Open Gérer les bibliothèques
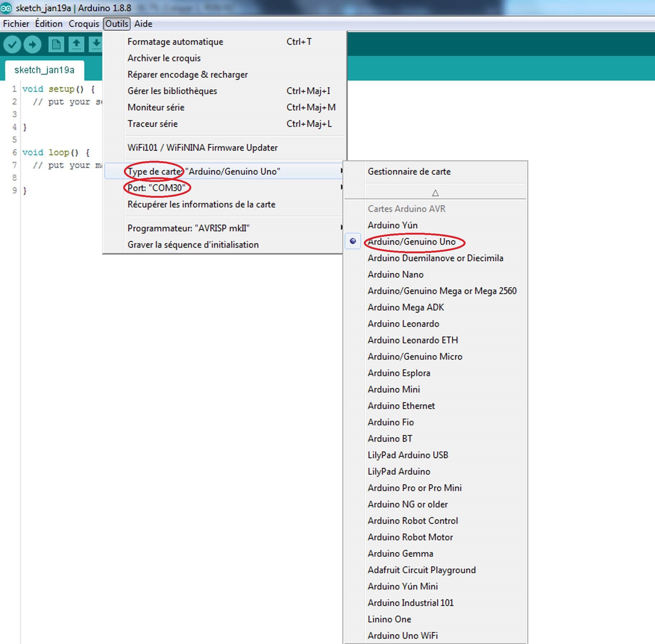The width and height of the screenshot is (655, 644). pyautogui.click(x=225, y=91)
